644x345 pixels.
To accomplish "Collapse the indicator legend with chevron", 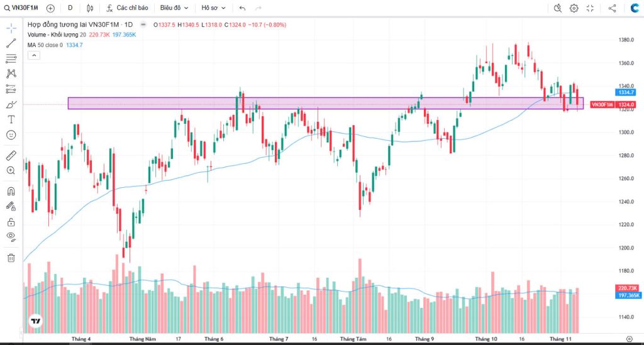I will [x=33, y=55].
